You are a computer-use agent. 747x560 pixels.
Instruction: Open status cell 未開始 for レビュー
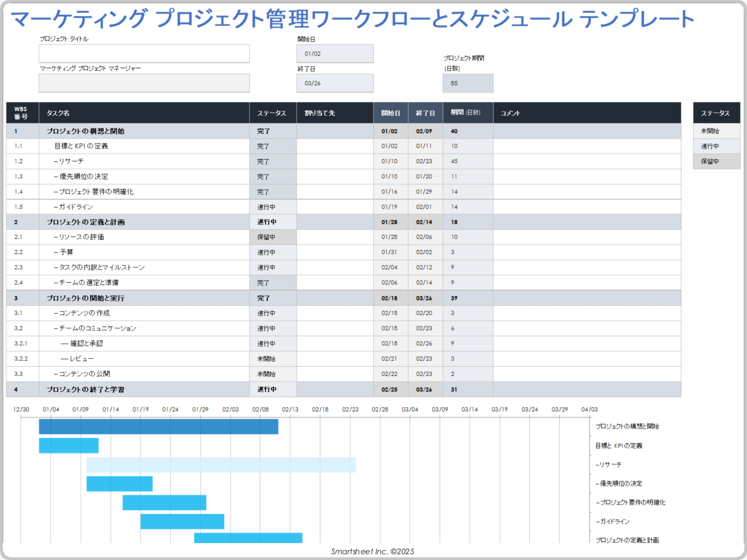273,359
